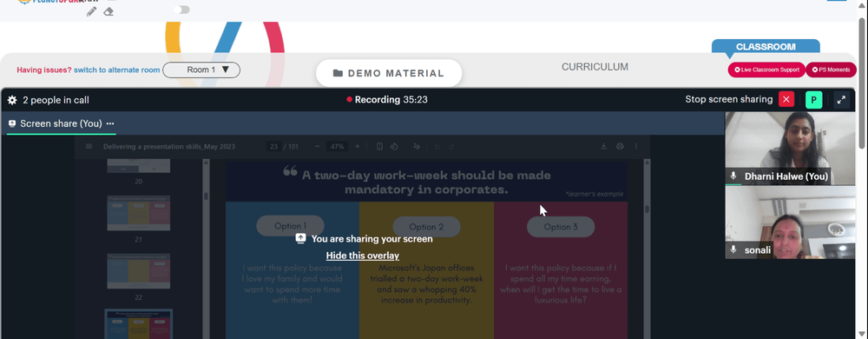Click the red X stop sharing button

tap(786, 100)
